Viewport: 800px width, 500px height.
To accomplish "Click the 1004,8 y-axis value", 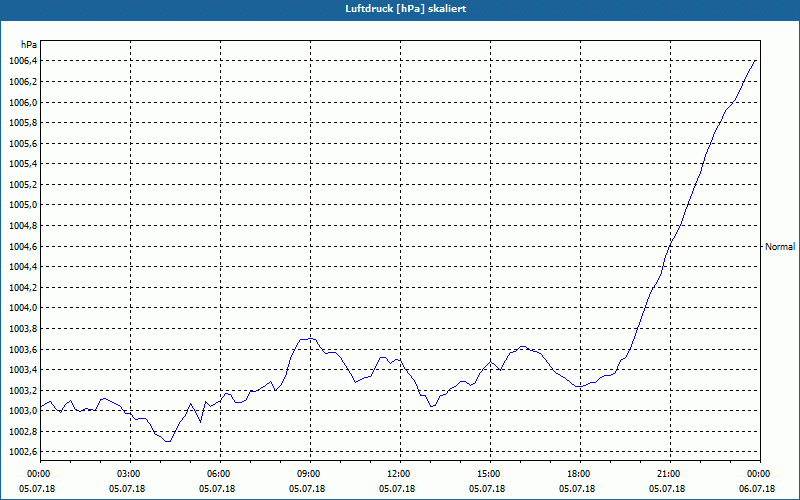I will click(x=23, y=226).
